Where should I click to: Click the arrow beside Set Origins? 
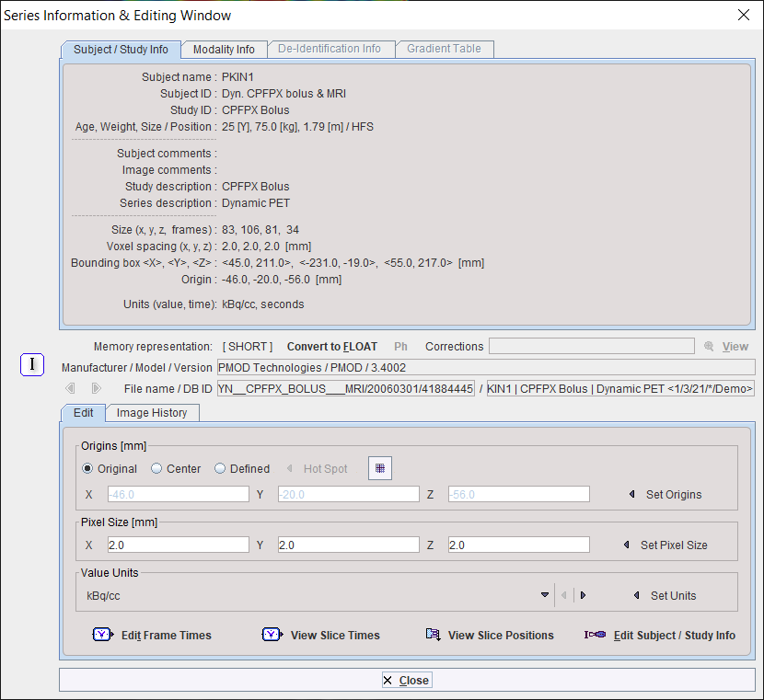632,495
